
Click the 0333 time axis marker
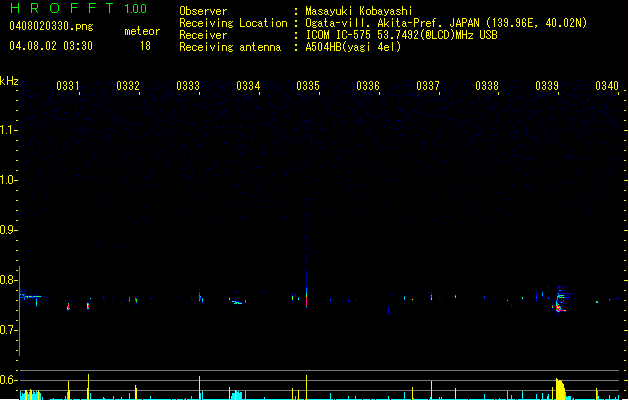click(x=188, y=86)
